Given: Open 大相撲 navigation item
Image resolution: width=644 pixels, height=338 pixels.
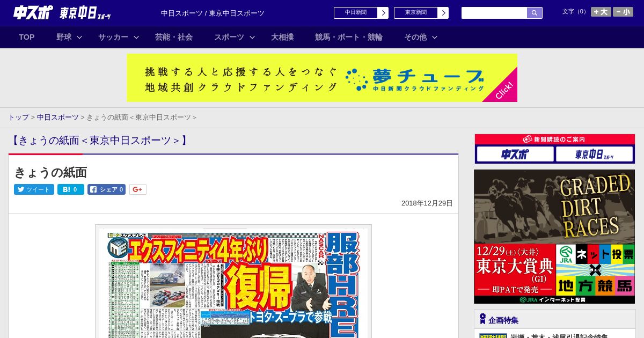Looking at the screenshot, I should [282, 37].
